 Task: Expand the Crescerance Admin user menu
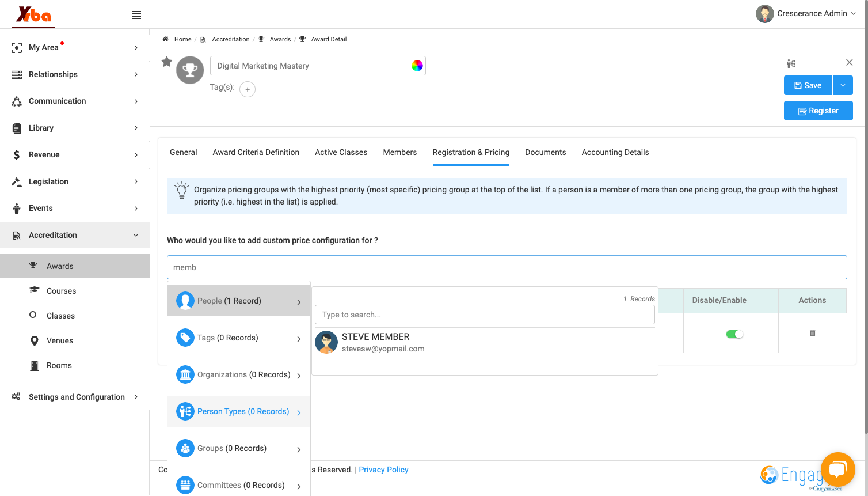click(x=806, y=13)
